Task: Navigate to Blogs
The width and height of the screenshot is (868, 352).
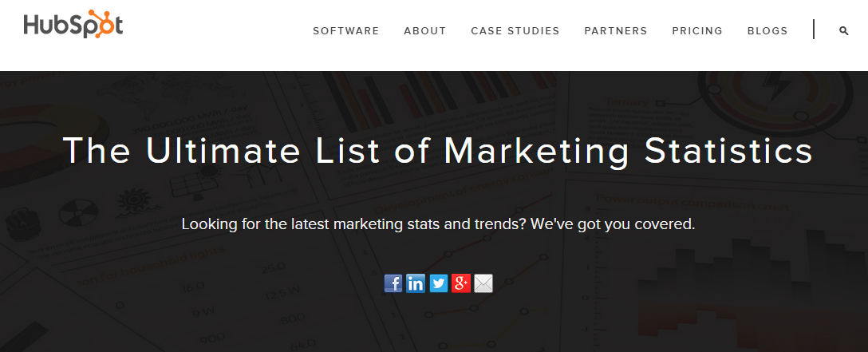Action: (767, 31)
